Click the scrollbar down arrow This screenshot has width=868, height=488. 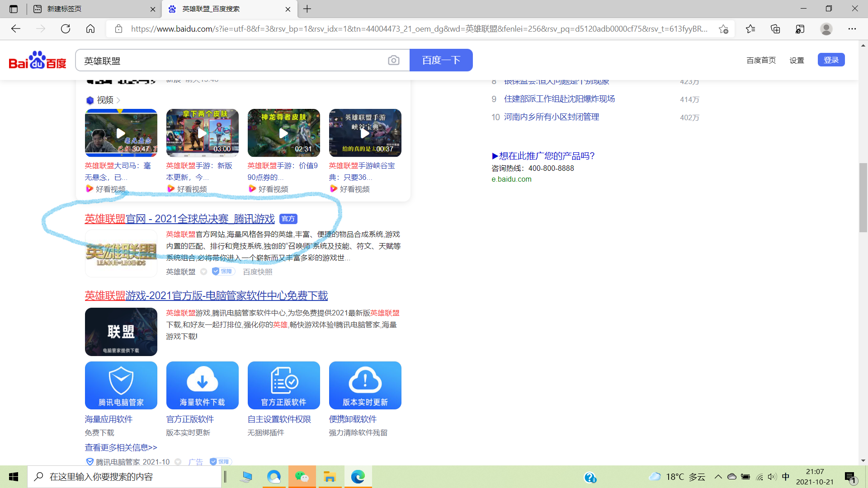[863, 460]
